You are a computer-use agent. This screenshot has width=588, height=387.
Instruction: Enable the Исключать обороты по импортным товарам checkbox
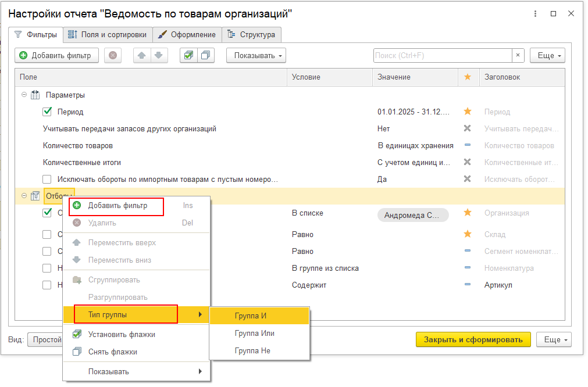click(48, 179)
